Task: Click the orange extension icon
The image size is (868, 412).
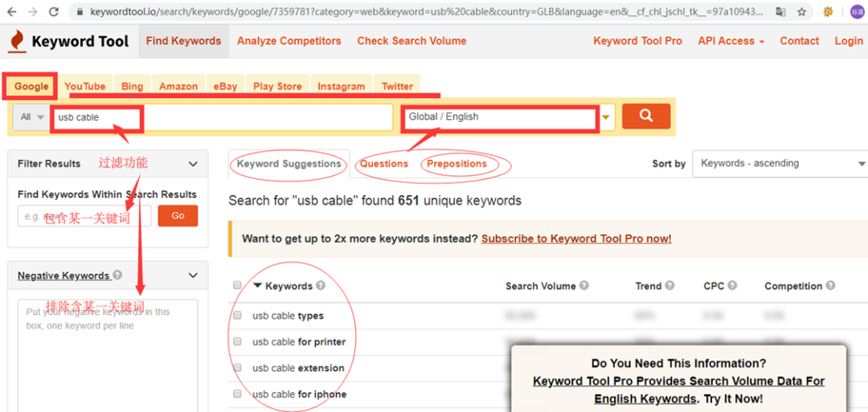Action: click(828, 11)
